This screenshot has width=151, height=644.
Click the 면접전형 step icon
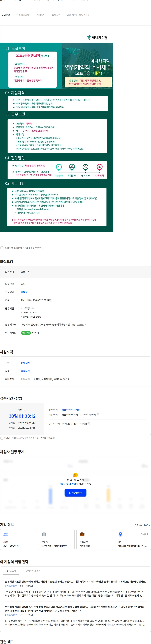pyautogui.click(x=72, y=167)
